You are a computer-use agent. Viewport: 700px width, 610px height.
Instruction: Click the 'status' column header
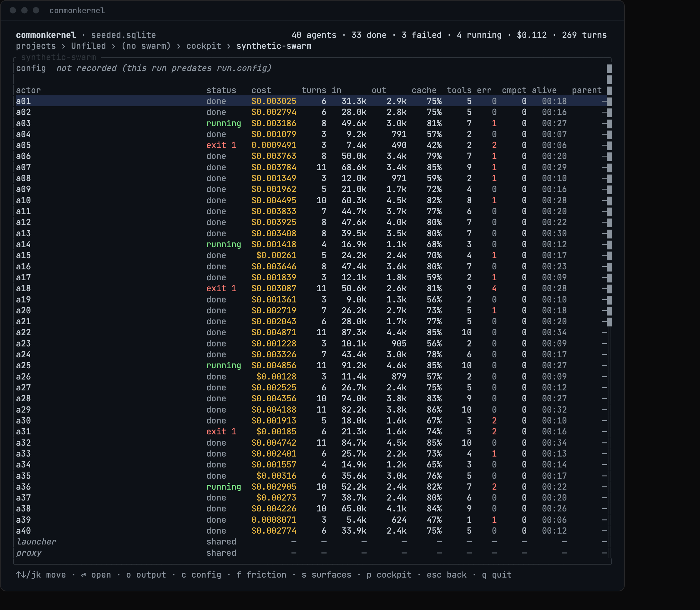tap(221, 90)
